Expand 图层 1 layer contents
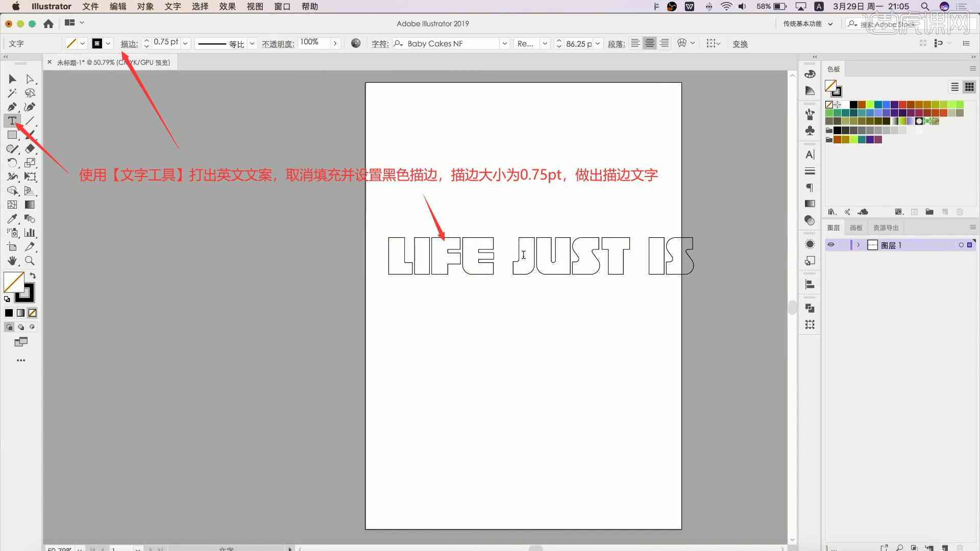The width and height of the screenshot is (980, 551). 859,245
